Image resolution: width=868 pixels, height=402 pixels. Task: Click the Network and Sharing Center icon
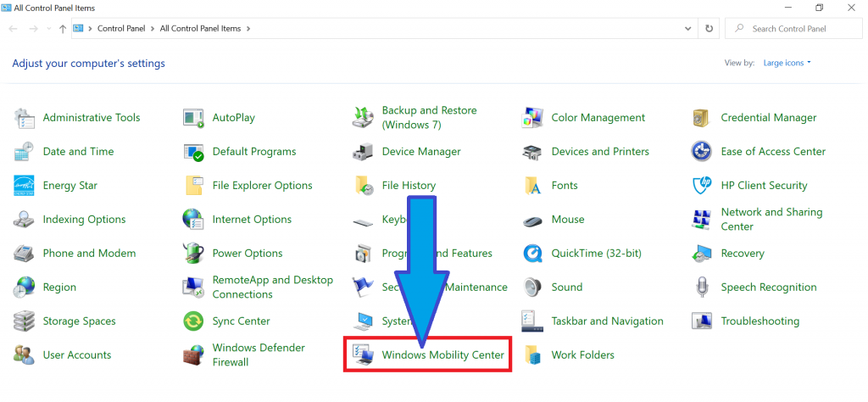pos(701,220)
